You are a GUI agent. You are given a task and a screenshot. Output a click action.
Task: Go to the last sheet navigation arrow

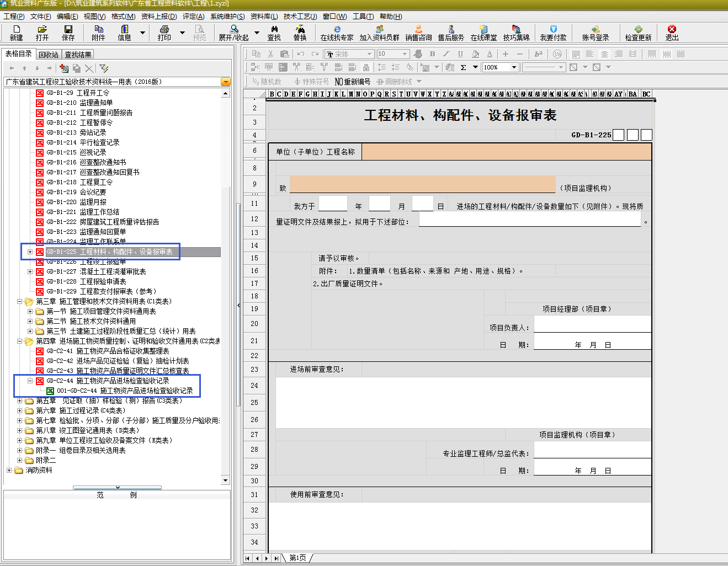pos(277,558)
